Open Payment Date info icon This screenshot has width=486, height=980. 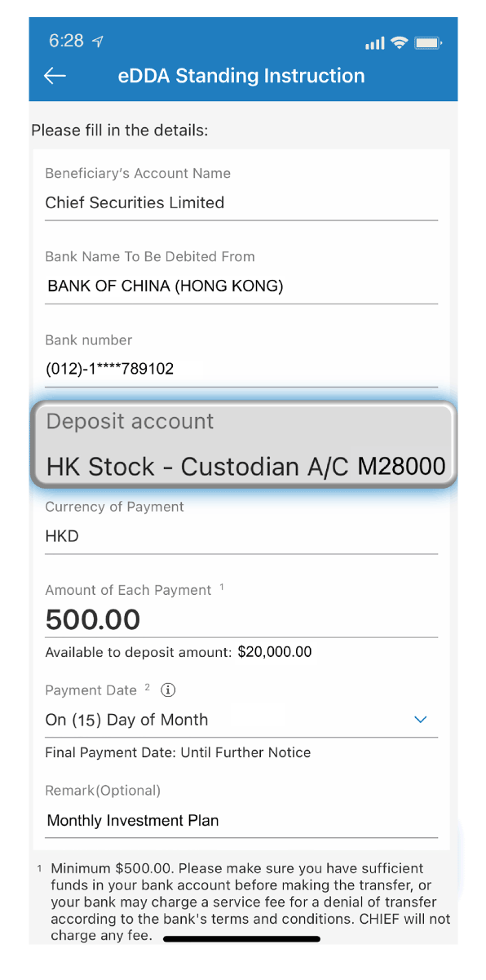pos(168,690)
